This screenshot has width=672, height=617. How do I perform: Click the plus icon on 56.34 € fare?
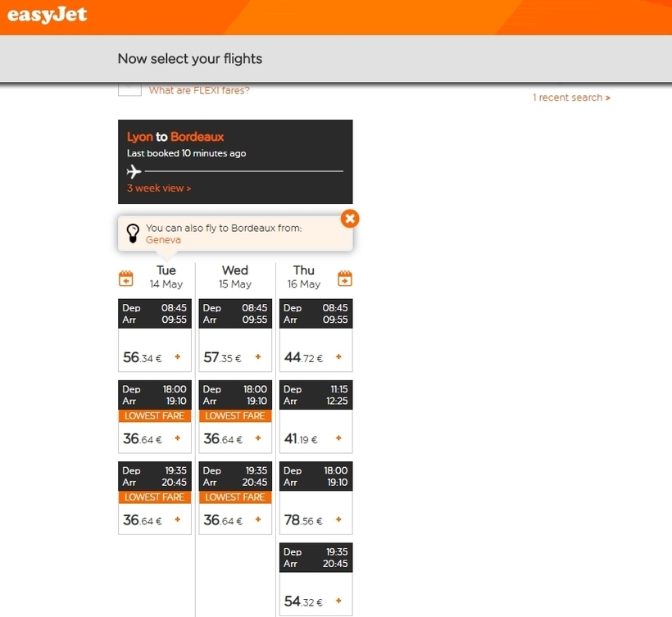pyautogui.click(x=178, y=356)
